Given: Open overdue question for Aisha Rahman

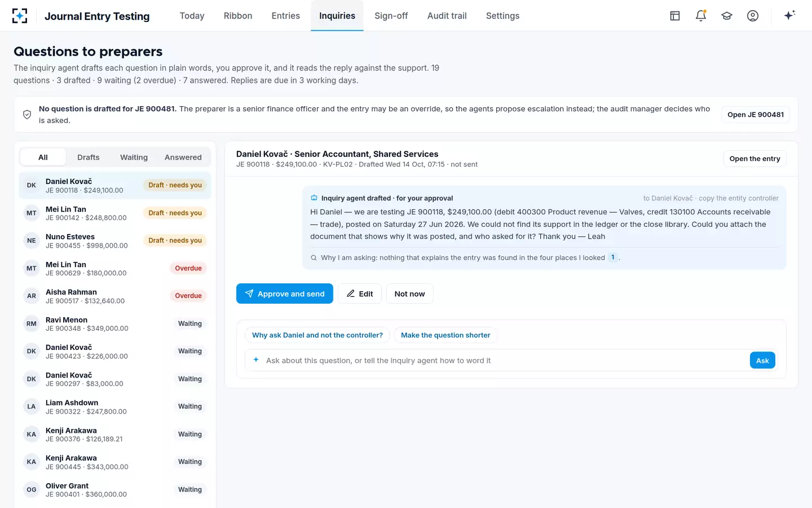Looking at the screenshot, I should (115, 296).
